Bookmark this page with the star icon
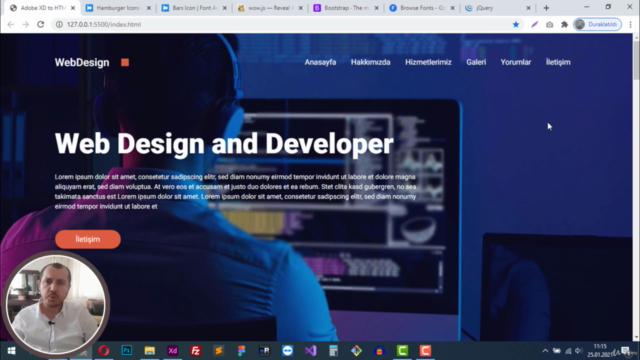The image size is (640, 360). [x=516, y=24]
